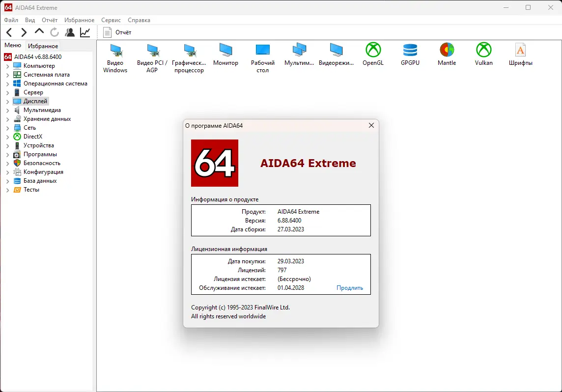Open the Шрифты icon
This screenshot has width=562, height=392.
pos(520,55)
